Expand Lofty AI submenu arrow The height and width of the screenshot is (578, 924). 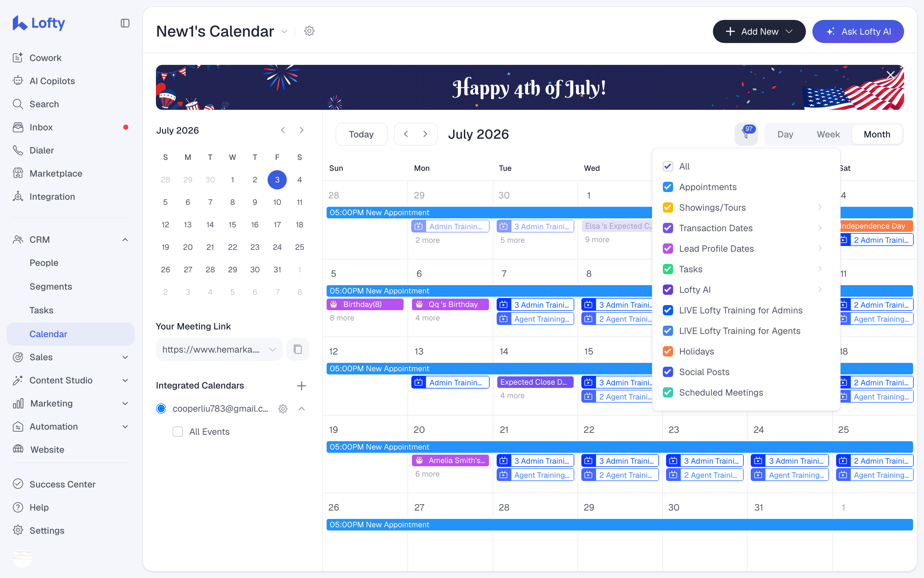click(x=819, y=290)
